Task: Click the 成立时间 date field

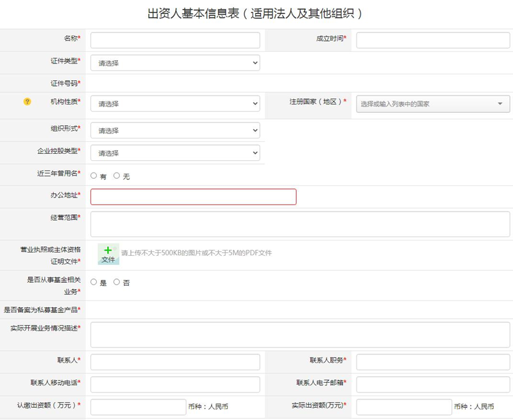Action: point(433,40)
